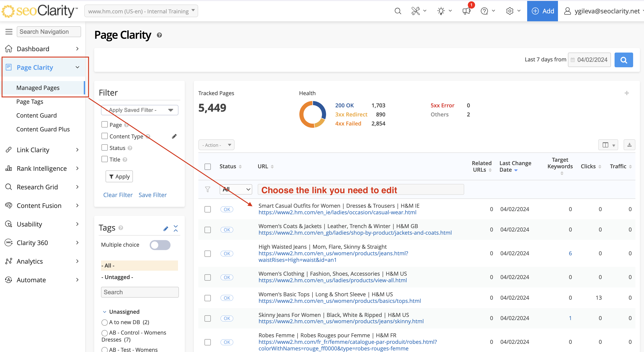Open the wrench tools icon menu
Image resolution: width=644 pixels, height=352 pixels.
pyautogui.click(x=416, y=11)
